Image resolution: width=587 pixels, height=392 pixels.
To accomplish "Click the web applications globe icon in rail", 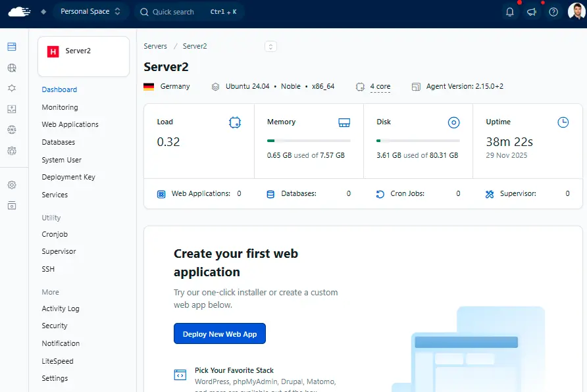I will pos(12,68).
